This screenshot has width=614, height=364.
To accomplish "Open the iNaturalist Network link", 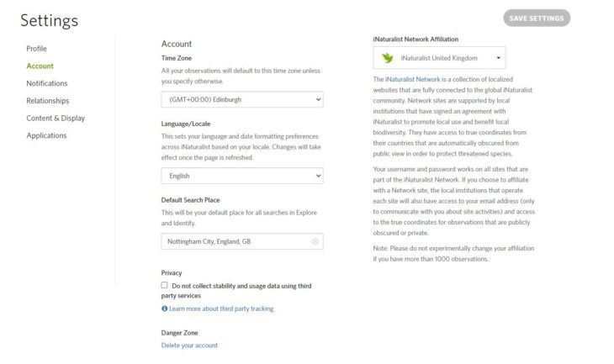I will pyautogui.click(x=413, y=79).
